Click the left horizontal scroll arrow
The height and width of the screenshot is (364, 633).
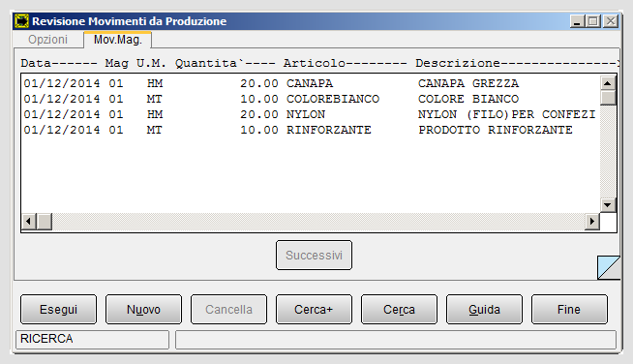29,222
